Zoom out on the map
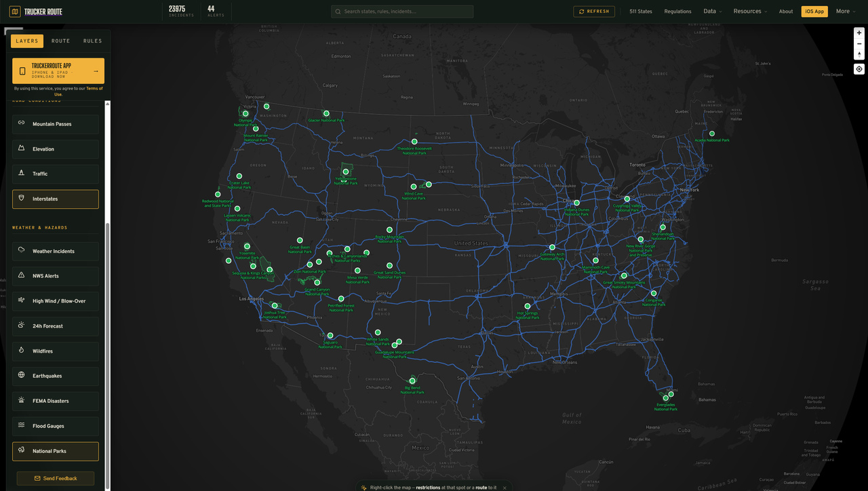 click(859, 43)
